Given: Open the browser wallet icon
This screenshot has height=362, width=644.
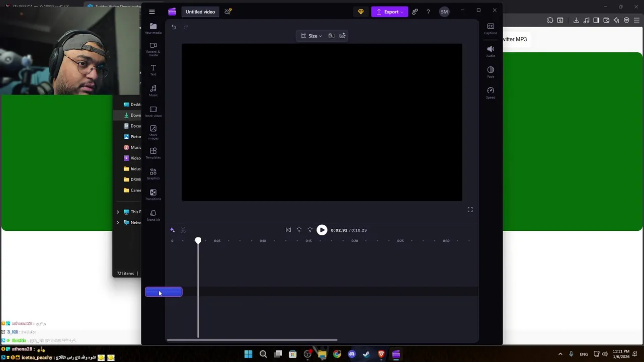Looking at the screenshot, I should point(606,20).
